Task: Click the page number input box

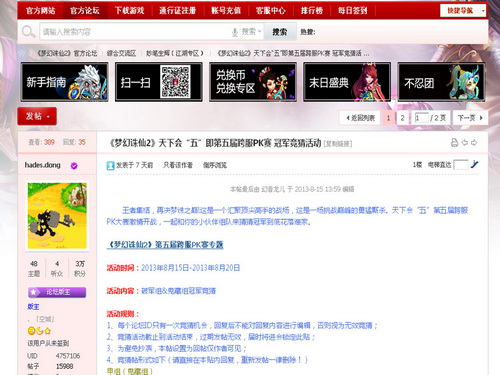Action: (x=421, y=118)
